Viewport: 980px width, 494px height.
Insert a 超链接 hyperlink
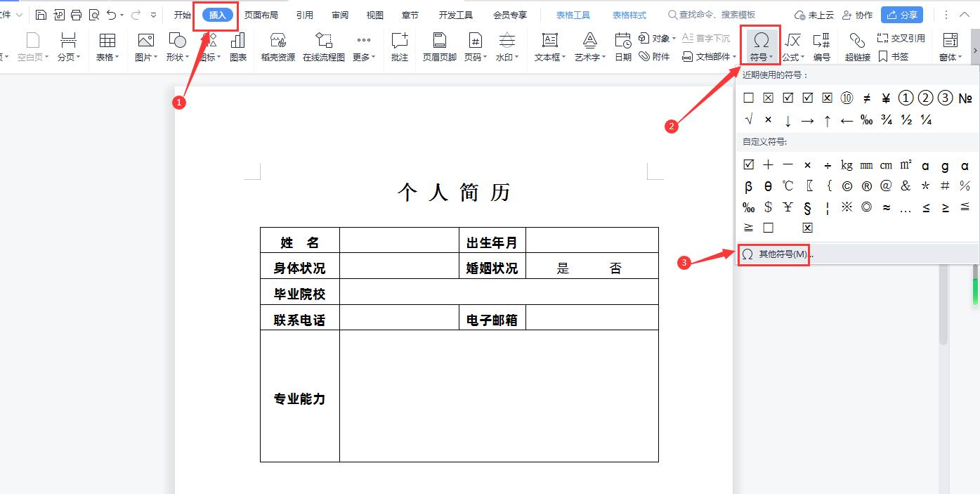(857, 47)
